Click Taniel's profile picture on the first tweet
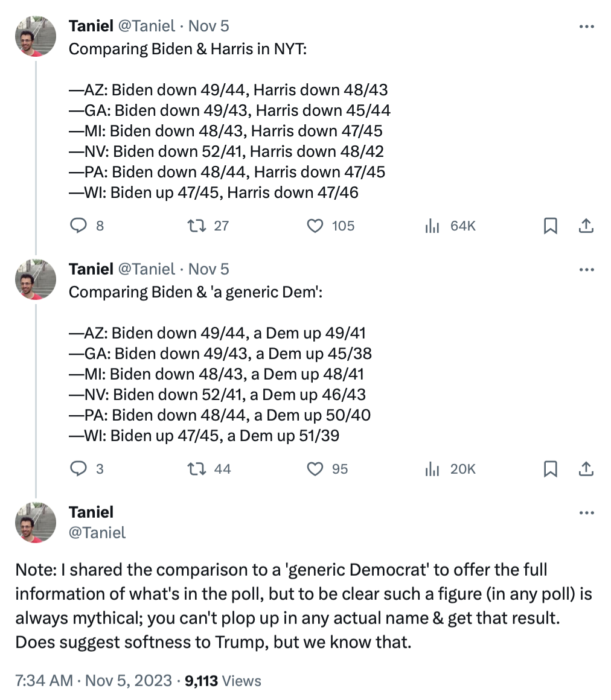The image size is (611, 700). [x=36, y=36]
